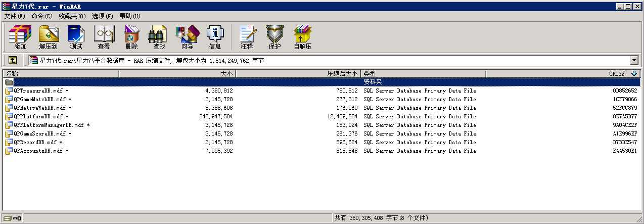
Task: Click CRC32 value 9A04CE2F
Action: click(625, 125)
